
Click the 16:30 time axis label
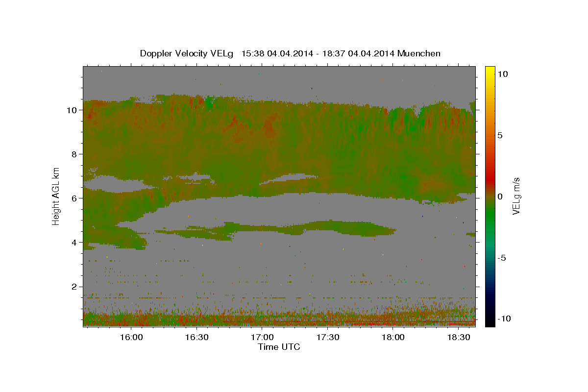196,337
